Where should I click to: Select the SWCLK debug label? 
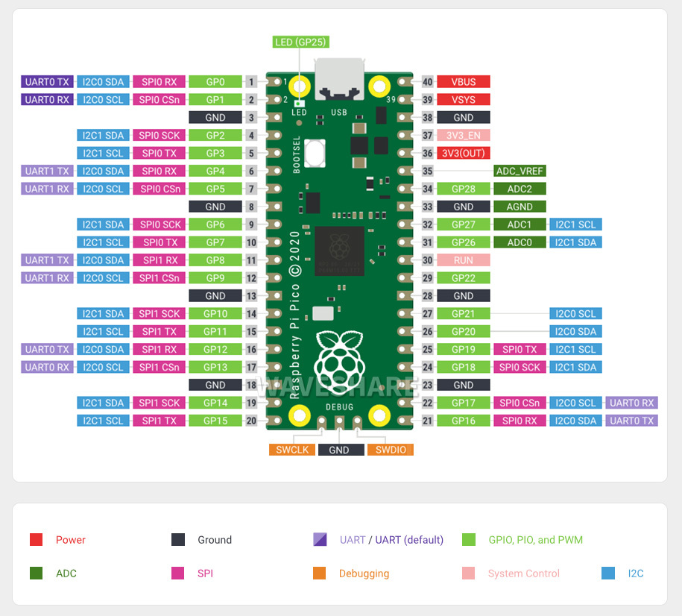tap(292, 450)
